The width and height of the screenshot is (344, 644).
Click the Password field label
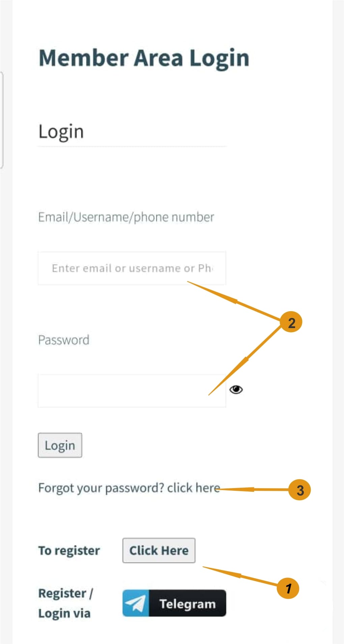pos(64,340)
